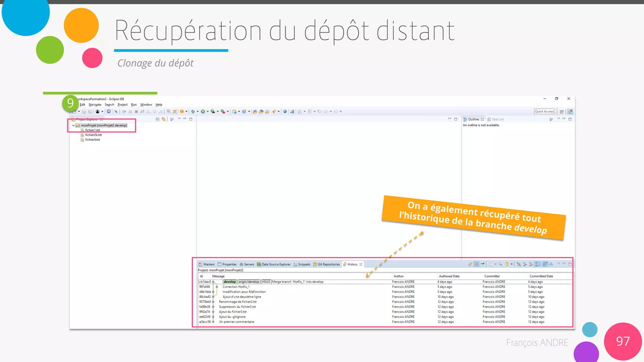Select commit 'Correction Hotfix_1' row

pyautogui.click(x=236, y=287)
